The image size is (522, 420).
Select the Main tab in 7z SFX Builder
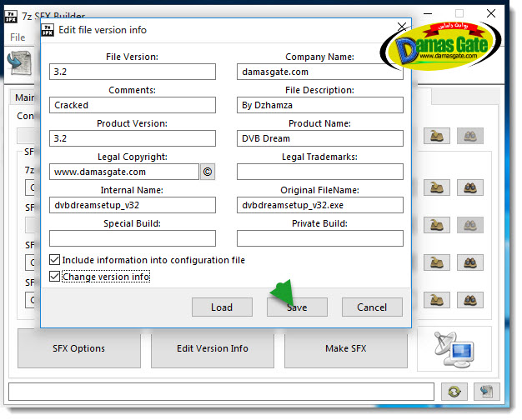[x=24, y=97]
